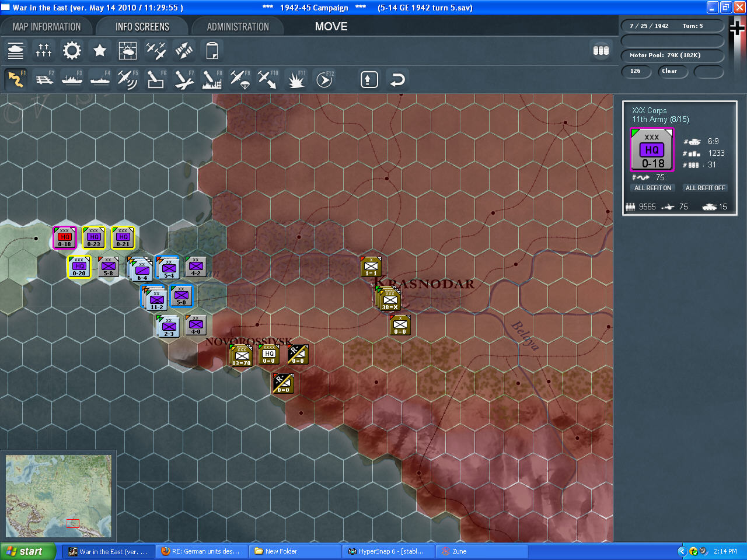This screenshot has height=560, width=747.
Task: Select the Soviet 38=X stack at Krasnodar
Action: [388, 298]
